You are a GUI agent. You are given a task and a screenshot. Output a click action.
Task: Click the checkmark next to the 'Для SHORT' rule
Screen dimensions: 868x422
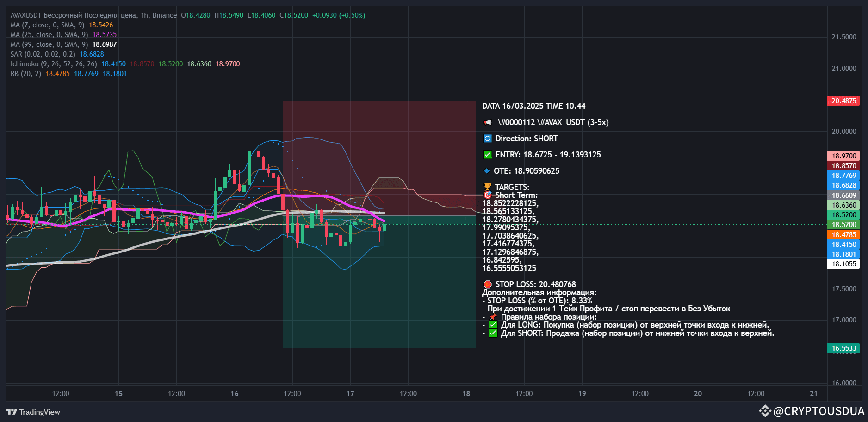[x=493, y=333]
